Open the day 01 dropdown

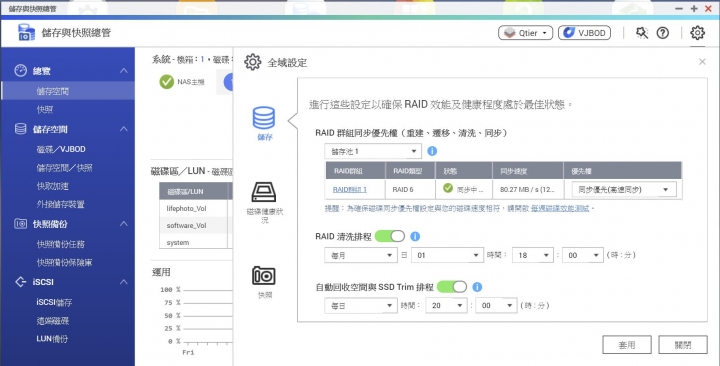point(447,255)
